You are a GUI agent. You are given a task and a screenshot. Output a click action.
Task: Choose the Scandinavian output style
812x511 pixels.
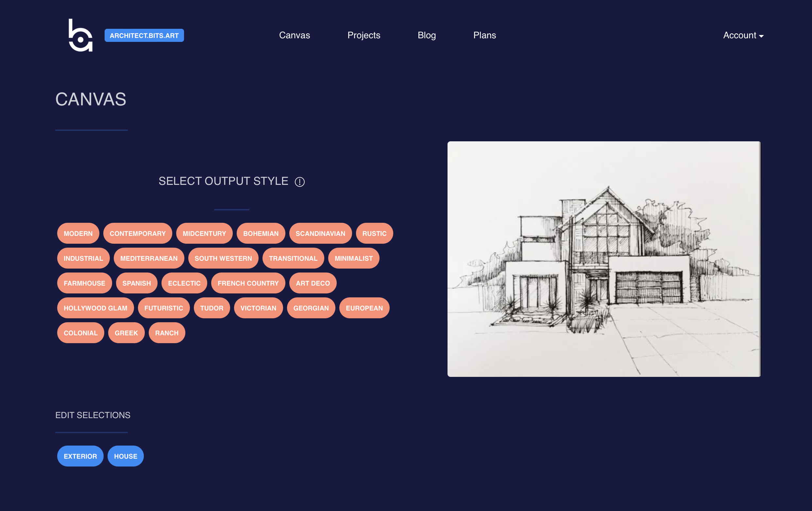tap(320, 234)
